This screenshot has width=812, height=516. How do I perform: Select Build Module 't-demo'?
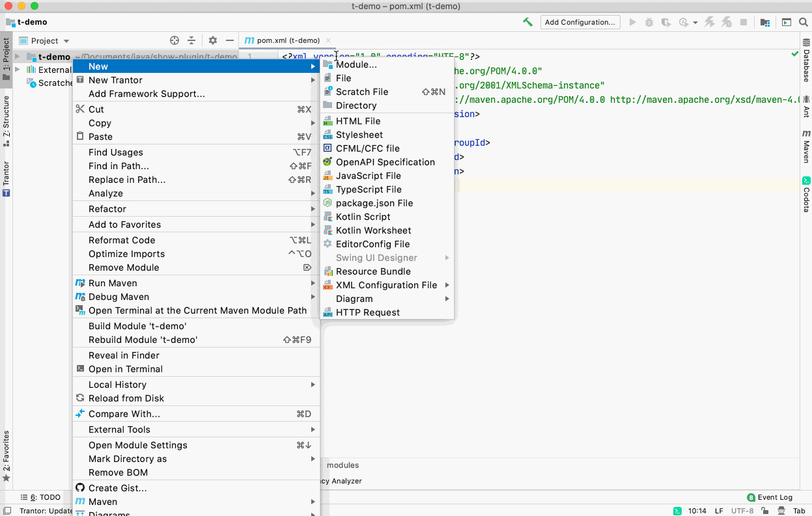pos(196,326)
